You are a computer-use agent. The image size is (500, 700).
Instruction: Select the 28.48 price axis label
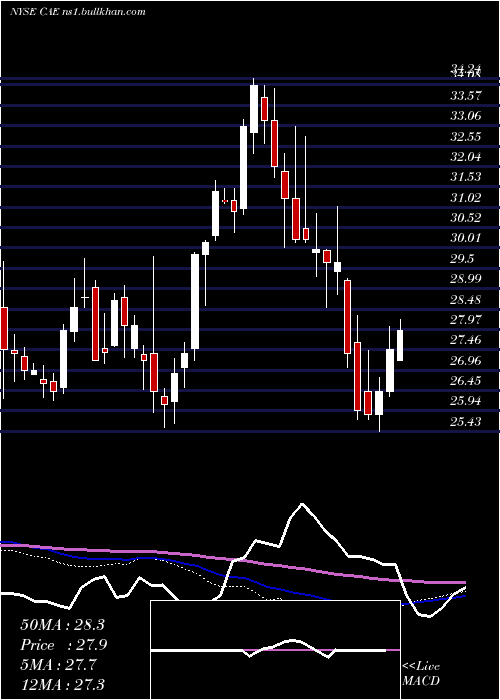point(466,300)
